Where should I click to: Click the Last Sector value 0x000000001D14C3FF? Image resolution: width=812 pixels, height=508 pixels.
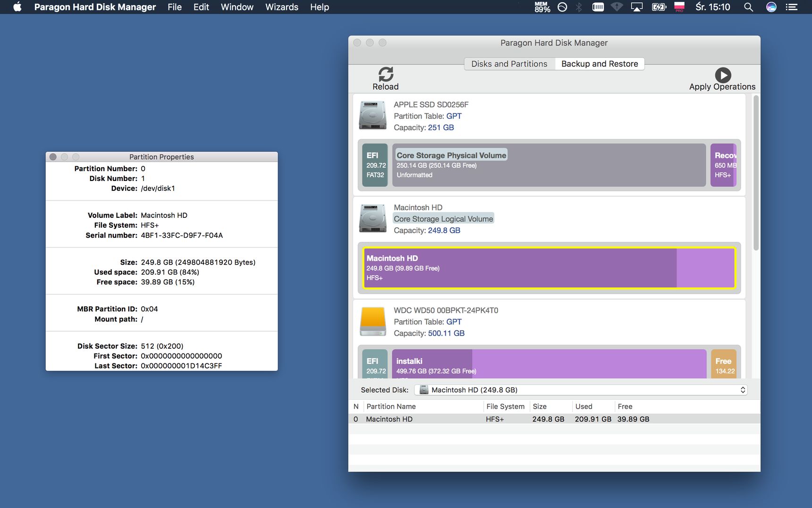point(181,366)
